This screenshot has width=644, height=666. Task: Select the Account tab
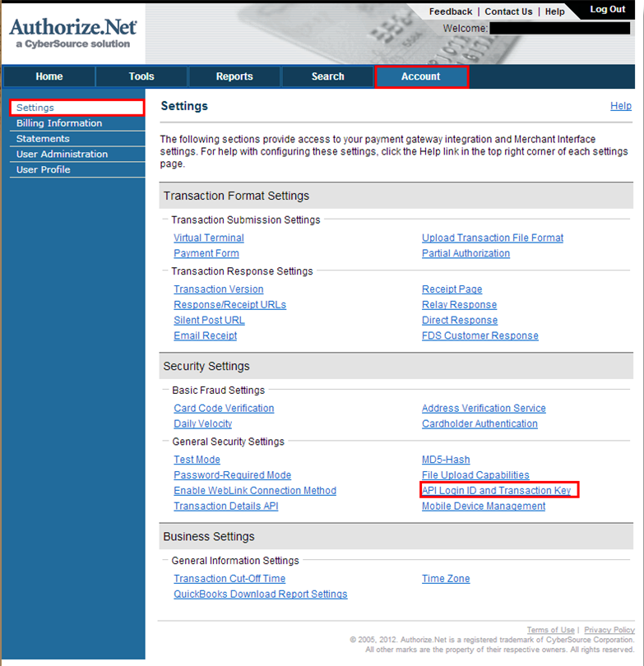coord(421,76)
